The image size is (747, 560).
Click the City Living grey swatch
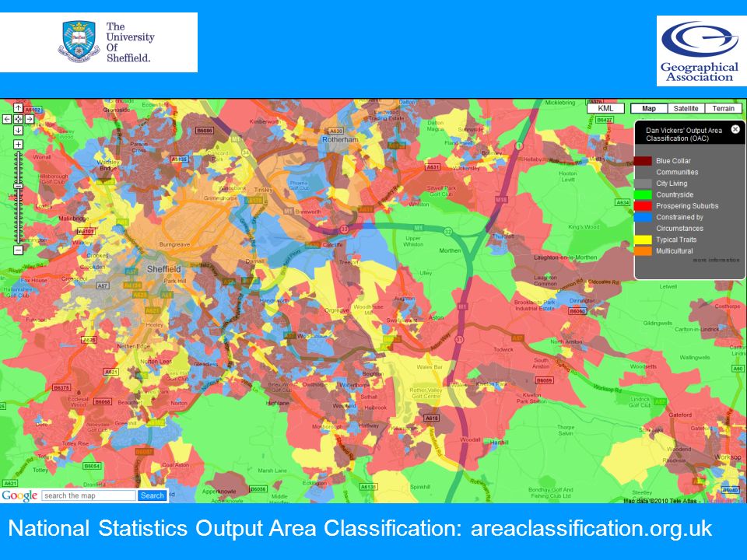click(x=643, y=184)
